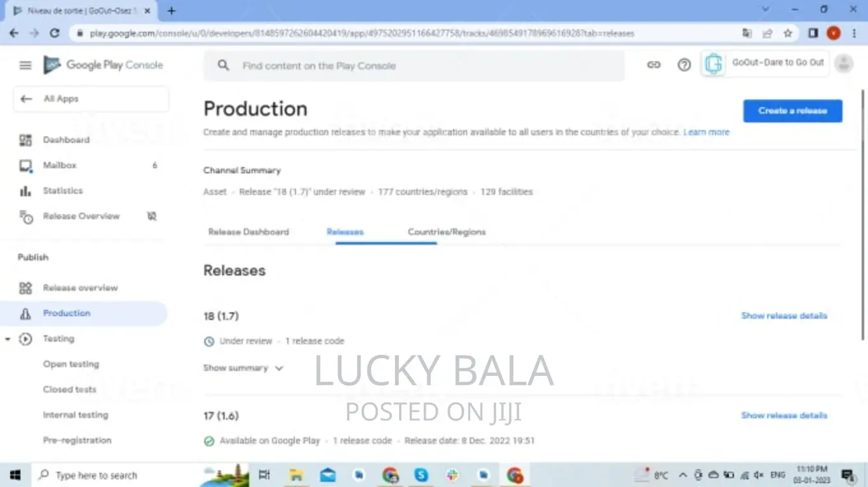868x487 pixels.
Task: Show release details for 17 (1.6)
Action: click(x=784, y=415)
